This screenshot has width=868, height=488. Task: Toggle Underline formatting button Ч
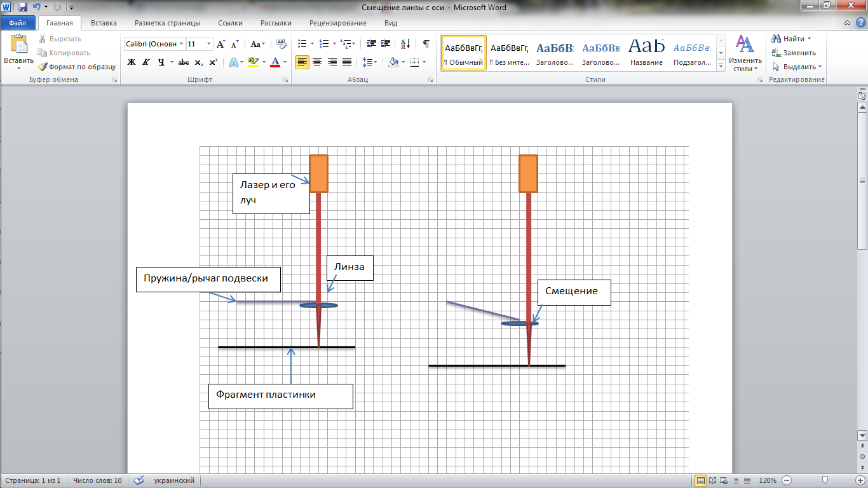(161, 62)
